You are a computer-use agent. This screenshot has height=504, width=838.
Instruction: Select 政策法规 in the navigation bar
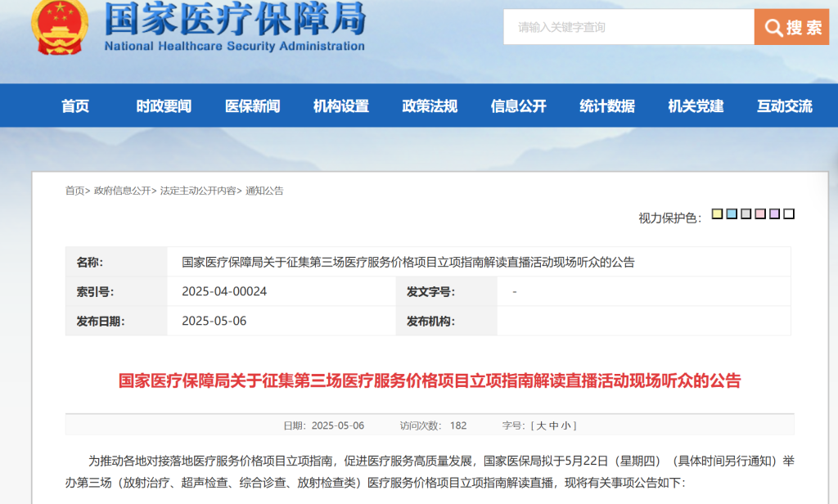430,106
